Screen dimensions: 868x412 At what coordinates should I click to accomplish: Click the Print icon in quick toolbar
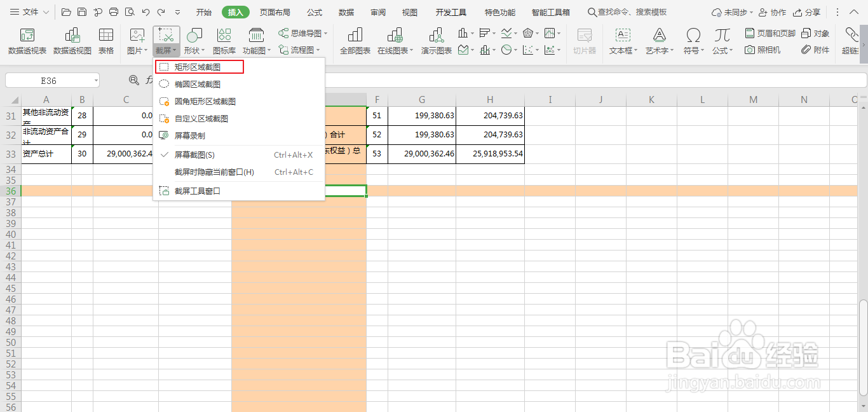pos(114,12)
